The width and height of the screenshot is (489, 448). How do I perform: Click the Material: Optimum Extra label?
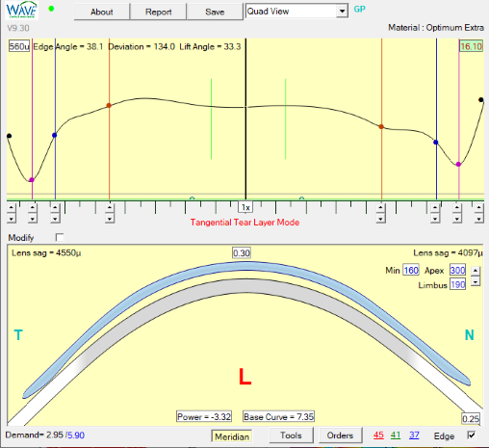point(436,28)
